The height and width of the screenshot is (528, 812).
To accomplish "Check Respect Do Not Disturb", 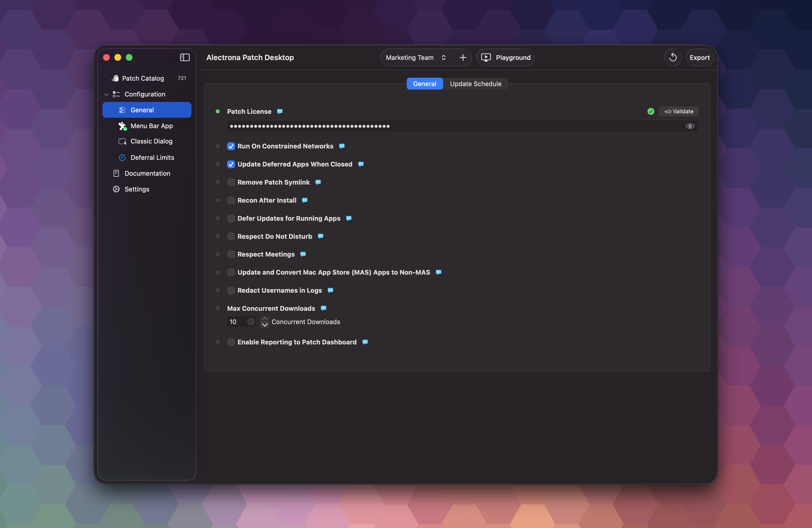I will [231, 236].
